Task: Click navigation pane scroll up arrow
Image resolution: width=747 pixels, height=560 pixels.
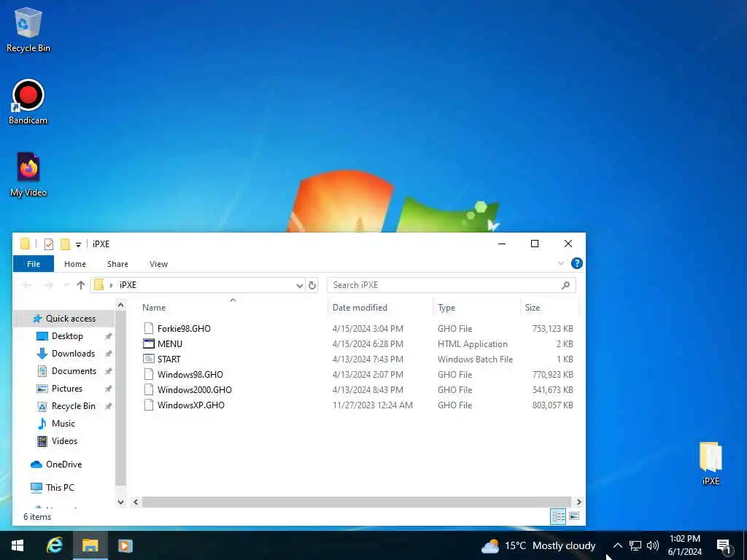Action: [x=120, y=306]
